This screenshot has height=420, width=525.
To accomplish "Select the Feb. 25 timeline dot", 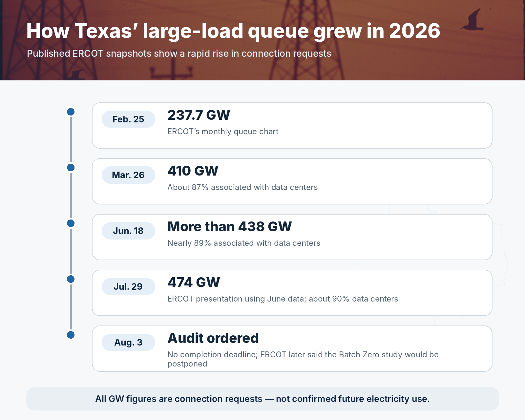I will click(71, 112).
